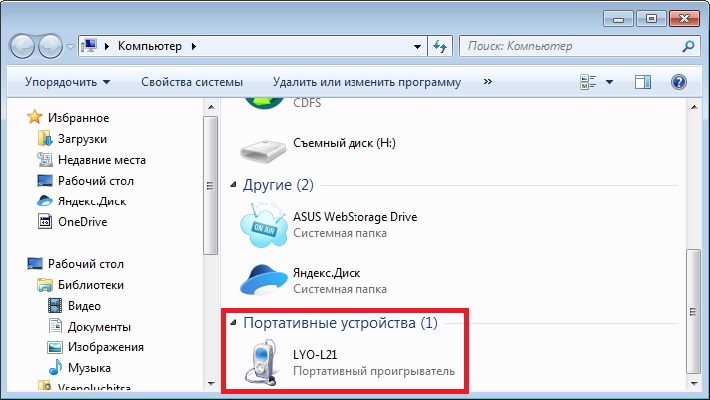Select the removable disk (H:) icon
Screen dimensions: 710x400
tap(264, 145)
